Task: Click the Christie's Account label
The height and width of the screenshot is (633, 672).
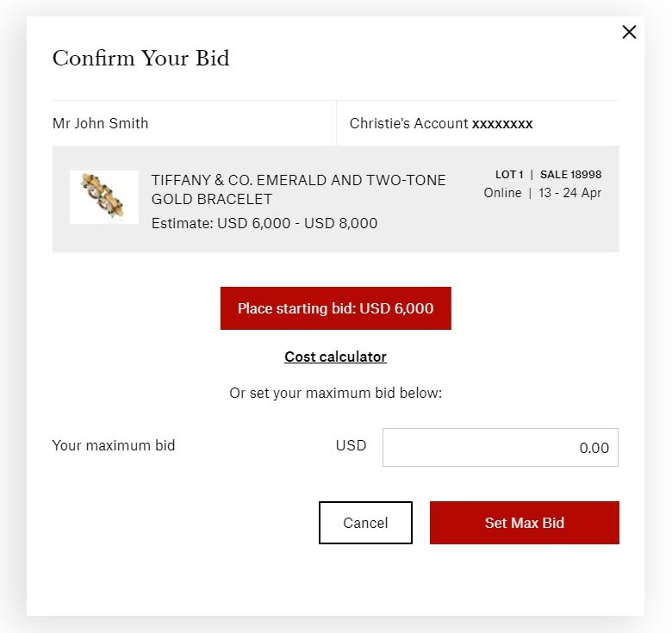Action: (x=408, y=123)
